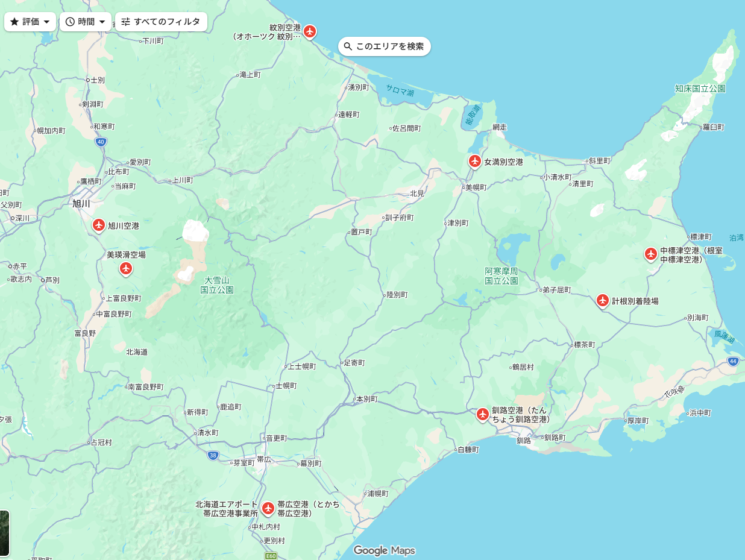Open すべてのフィルタ all filters panel

pos(161,22)
